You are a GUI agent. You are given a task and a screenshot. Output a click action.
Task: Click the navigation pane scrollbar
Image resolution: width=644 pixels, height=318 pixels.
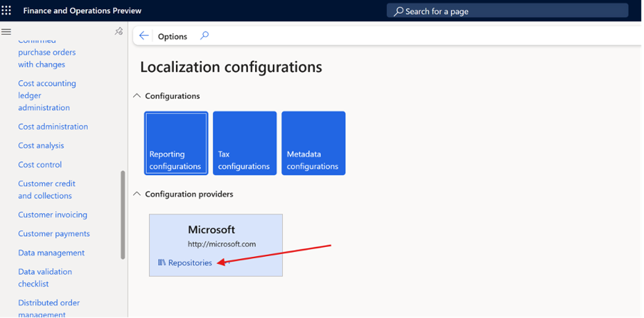click(123, 215)
